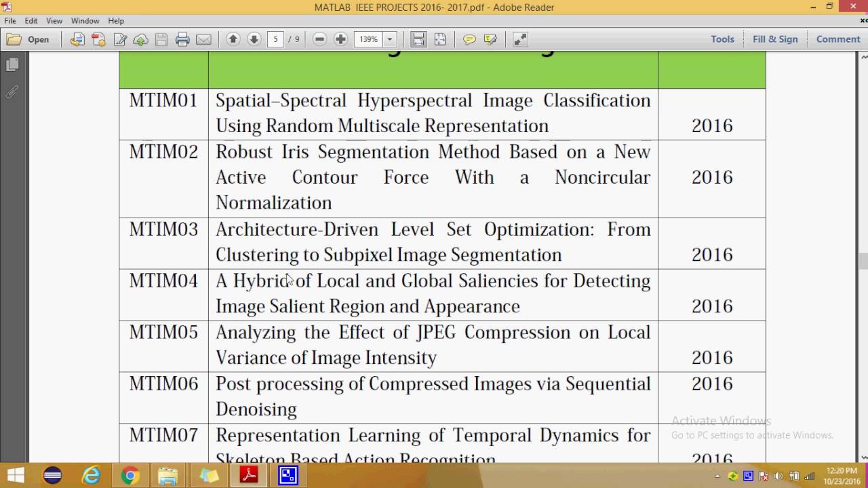Screen dimensions: 868x488
Task: Open the Fill & Sign pane
Action: 775,39
